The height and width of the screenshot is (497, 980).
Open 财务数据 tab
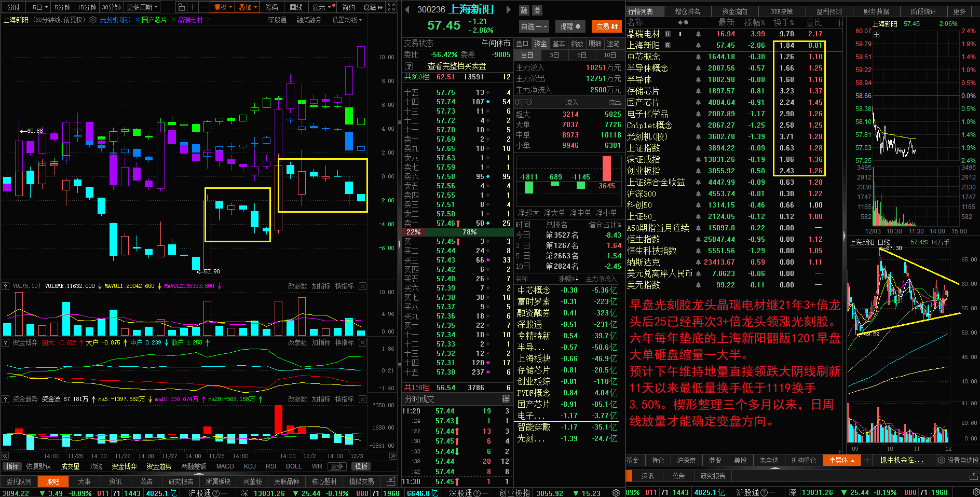pyautogui.click(x=876, y=11)
